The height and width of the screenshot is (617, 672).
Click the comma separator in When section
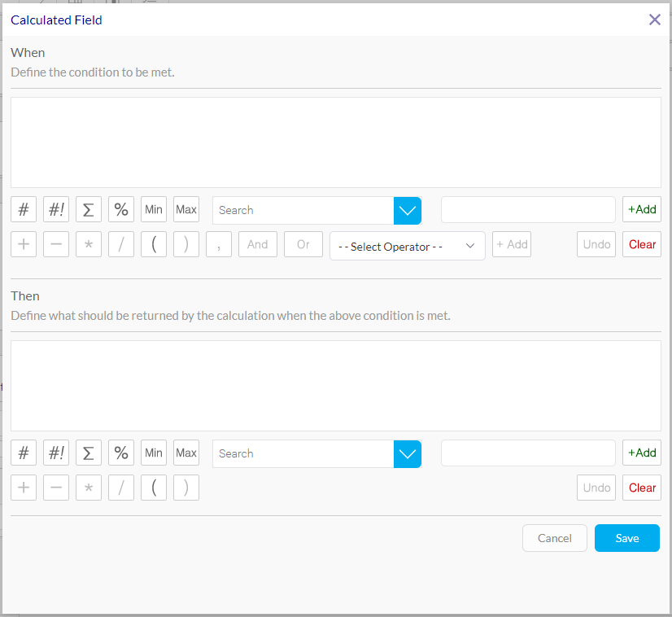tap(218, 244)
